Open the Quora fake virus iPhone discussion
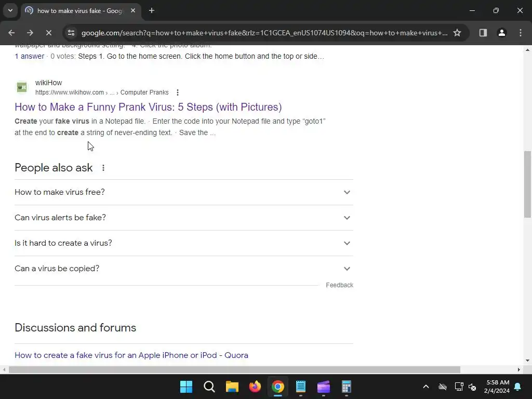 (131, 355)
